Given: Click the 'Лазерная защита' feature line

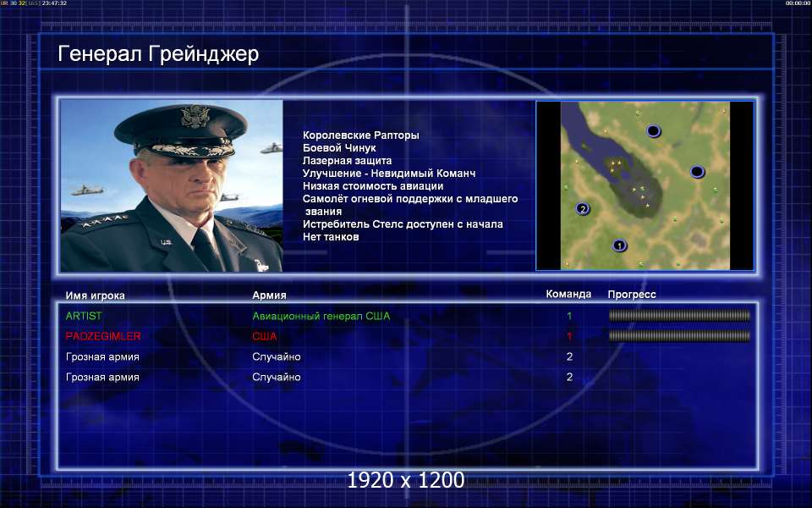Looking at the screenshot, I should click(347, 161).
